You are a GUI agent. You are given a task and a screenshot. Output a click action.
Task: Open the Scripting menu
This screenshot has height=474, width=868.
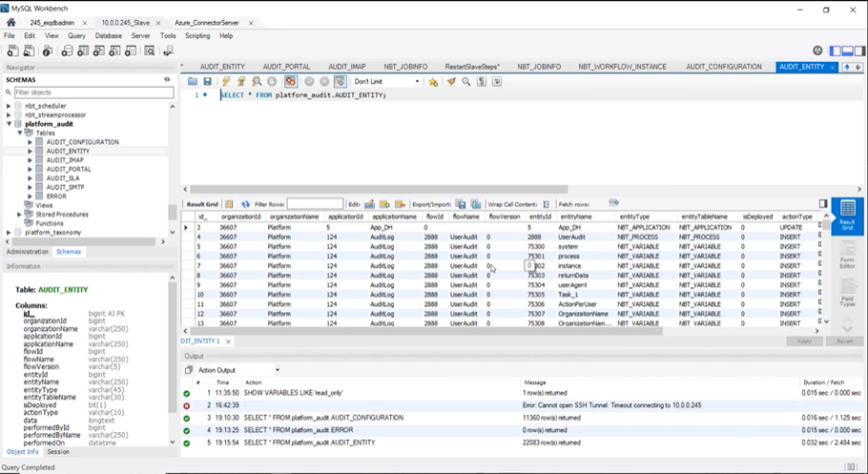tap(197, 35)
